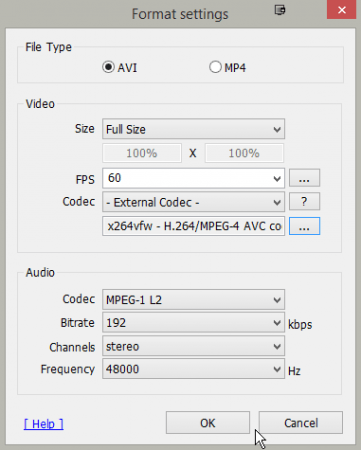This screenshot has width=361, height=450.
Task: Click the x264vfw external codec field
Action: click(193, 226)
